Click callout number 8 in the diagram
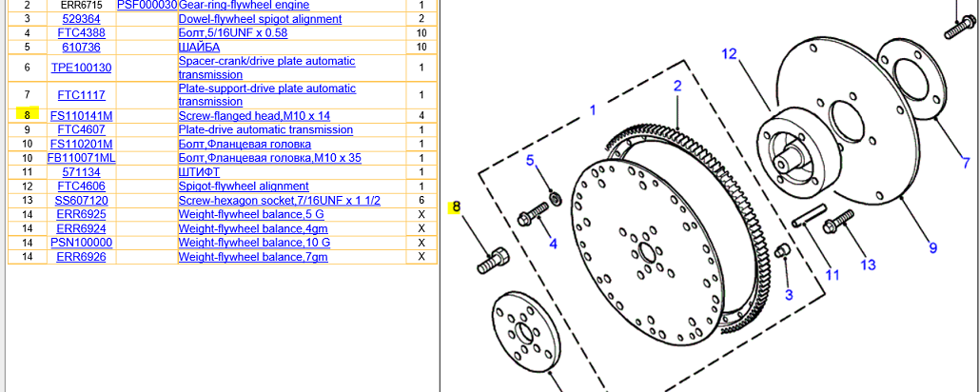The width and height of the screenshot is (980, 392). point(456,207)
